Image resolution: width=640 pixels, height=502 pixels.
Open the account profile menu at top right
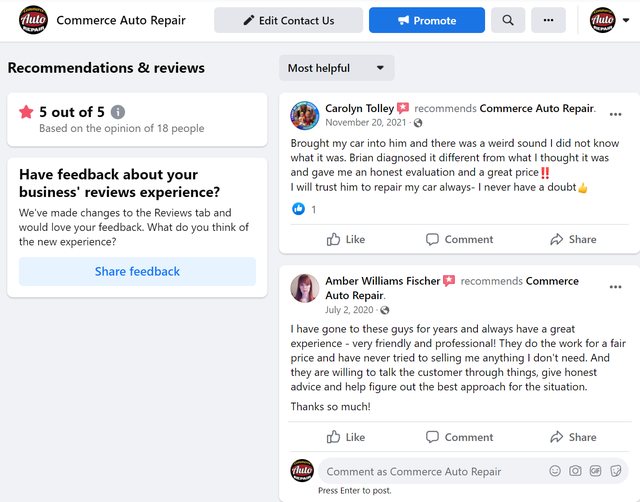tap(602, 20)
